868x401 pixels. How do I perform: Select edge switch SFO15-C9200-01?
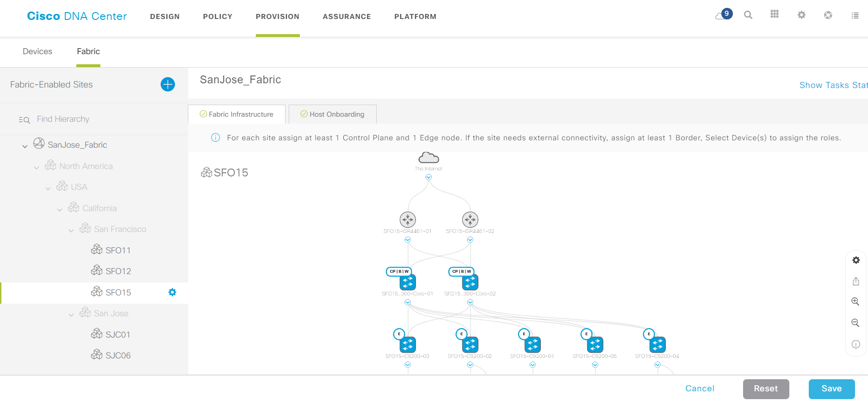[x=533, y=345]
